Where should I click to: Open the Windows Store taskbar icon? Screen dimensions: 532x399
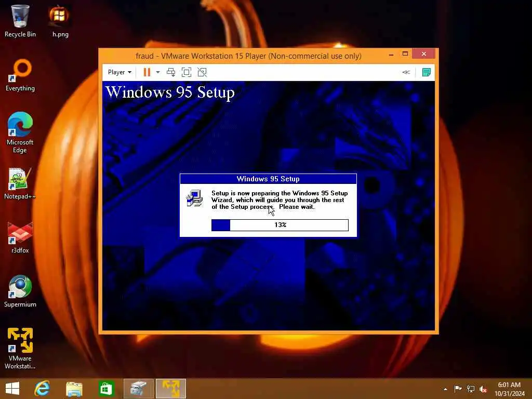click(106, 389)
